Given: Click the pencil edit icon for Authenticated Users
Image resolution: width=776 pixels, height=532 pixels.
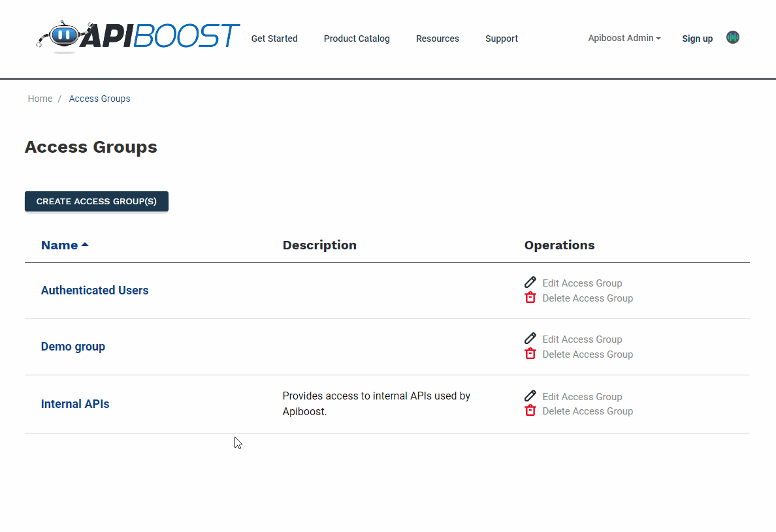Looking at the screenshot, I should 530,282.
